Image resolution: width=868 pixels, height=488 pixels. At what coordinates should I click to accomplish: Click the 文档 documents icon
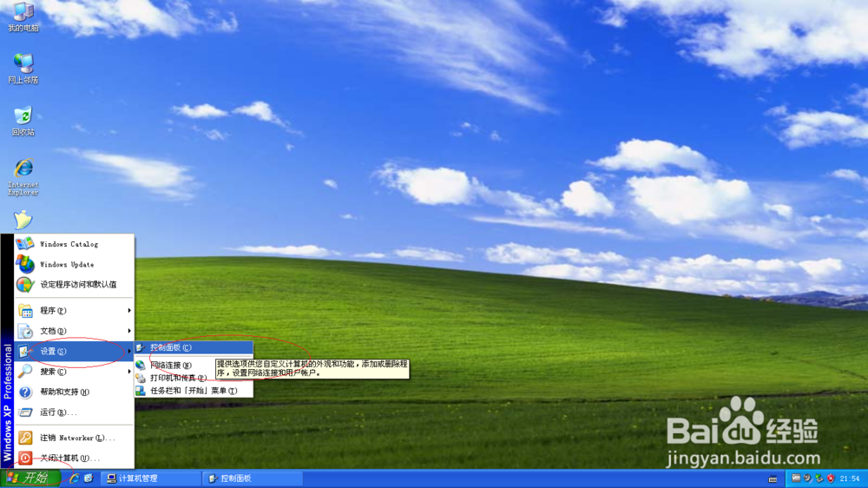pyautogui.click(x=25, y=331)
